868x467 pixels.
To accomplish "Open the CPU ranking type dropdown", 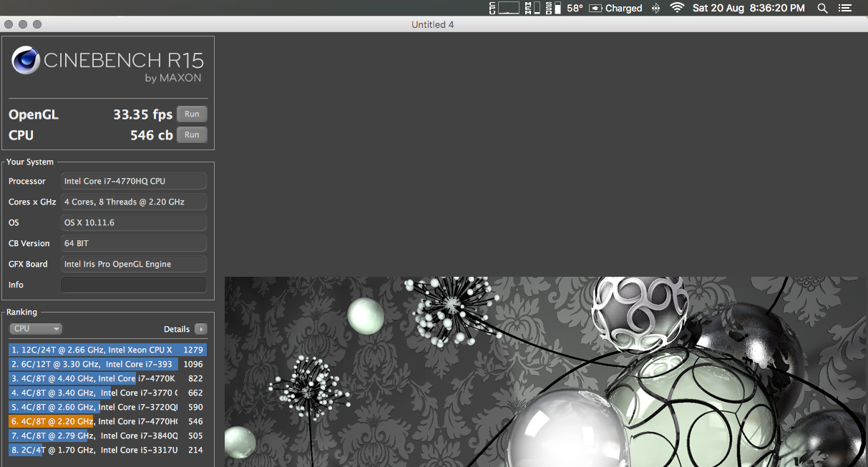I will (x=36, y=329).
